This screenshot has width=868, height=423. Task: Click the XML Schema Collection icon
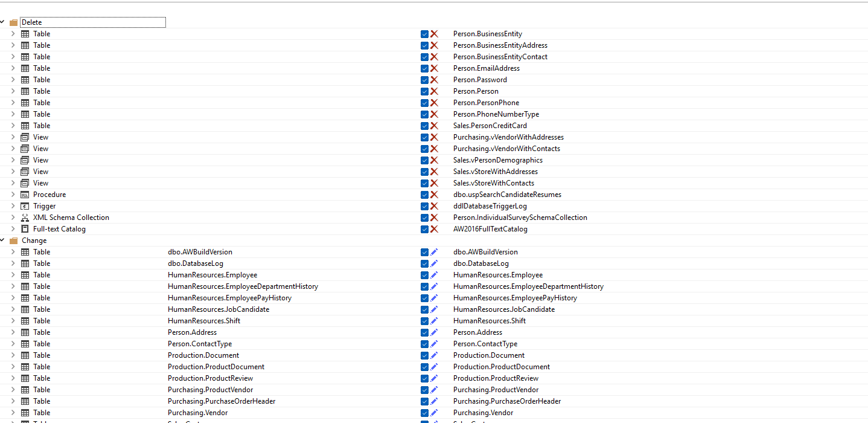(25, 218)
